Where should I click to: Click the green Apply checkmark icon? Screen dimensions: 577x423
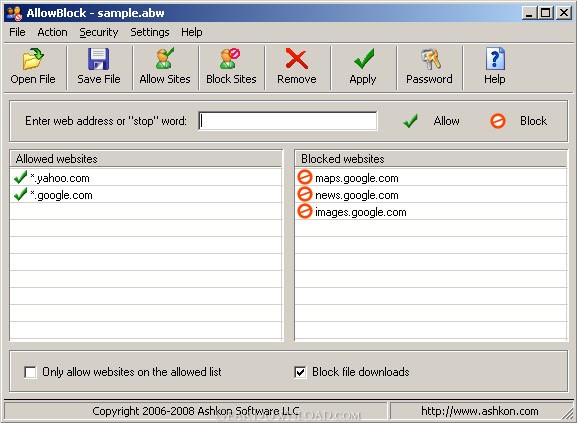pyautogui.click(x=364, y=59)
